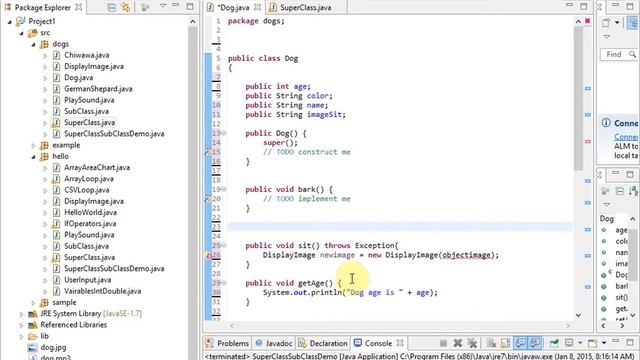
Task: Click the first Outline toolbar icon
Action: pyautogui.click(x=605, y=191)
